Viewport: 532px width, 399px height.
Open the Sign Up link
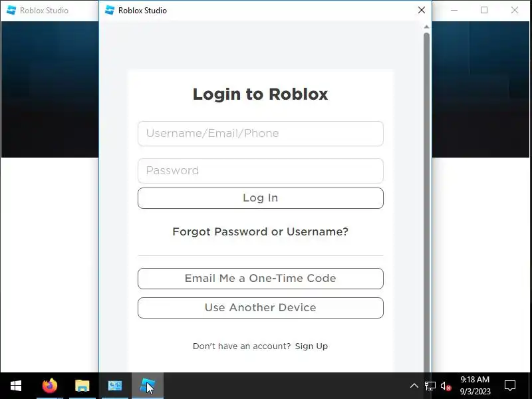(x=311, y=346)
